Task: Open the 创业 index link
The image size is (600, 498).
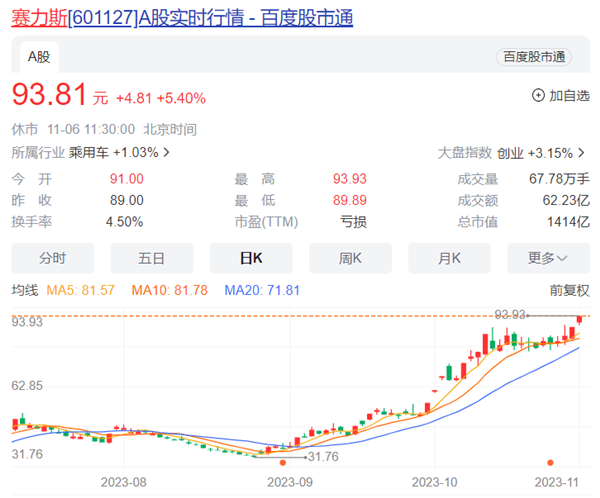Action: [x=510, y=153]
